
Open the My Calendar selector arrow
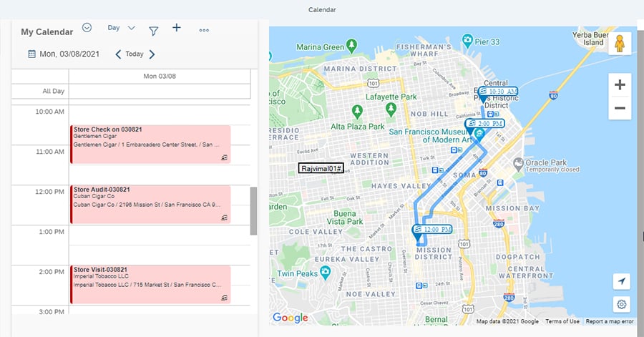tap(87, 28)
